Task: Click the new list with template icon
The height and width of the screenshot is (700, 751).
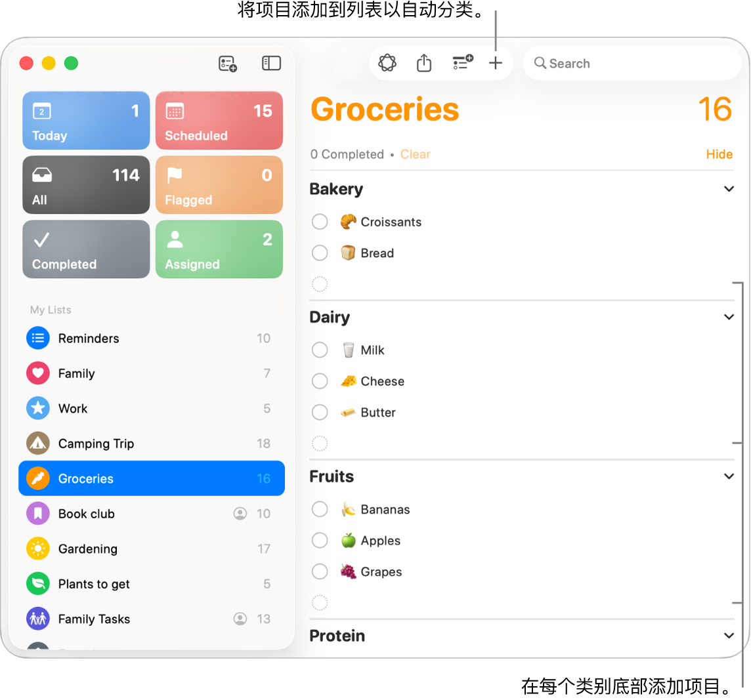Action: coord(228,63)
